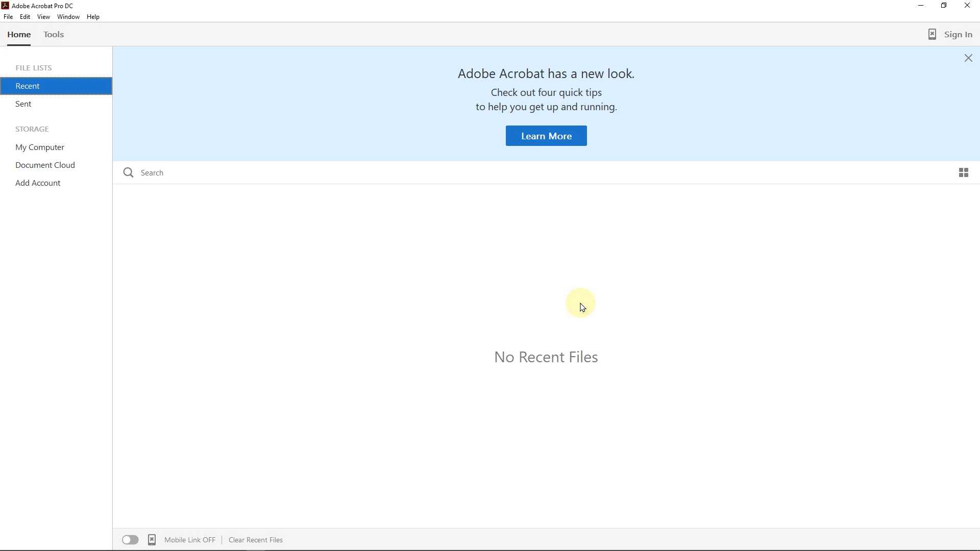Select Sent file list
The height and width of the screenshot is (551, 980).
(x=24, y=104)
